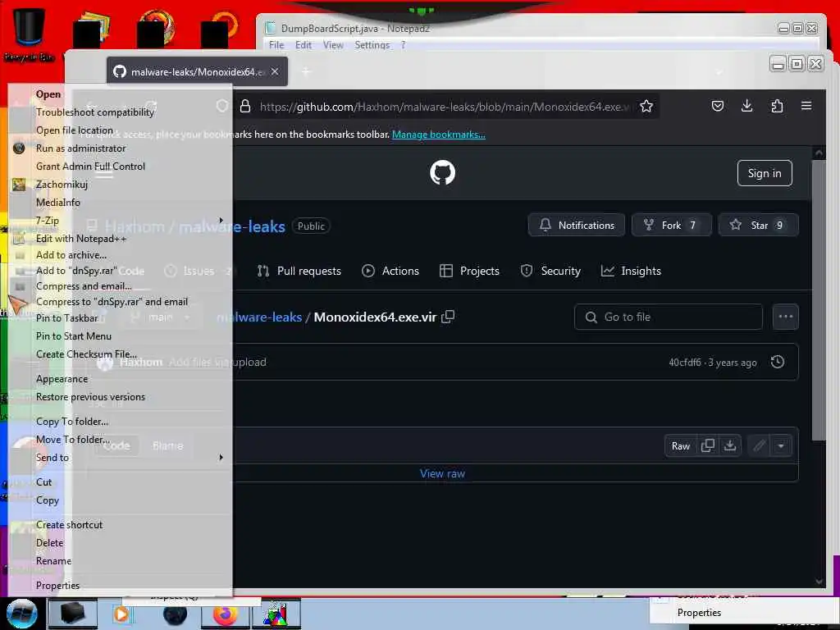Copy file path icon beside Monoxidex64.exe.vir

pos(448,317)
